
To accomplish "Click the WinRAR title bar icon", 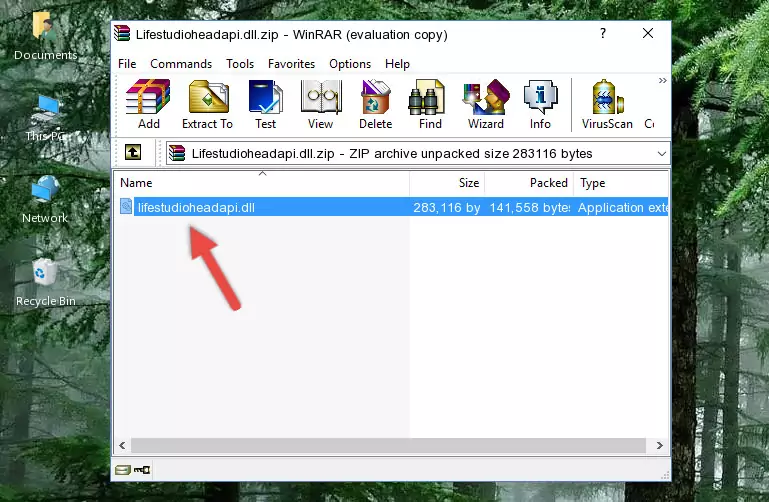I will click(x=123, y=34).
